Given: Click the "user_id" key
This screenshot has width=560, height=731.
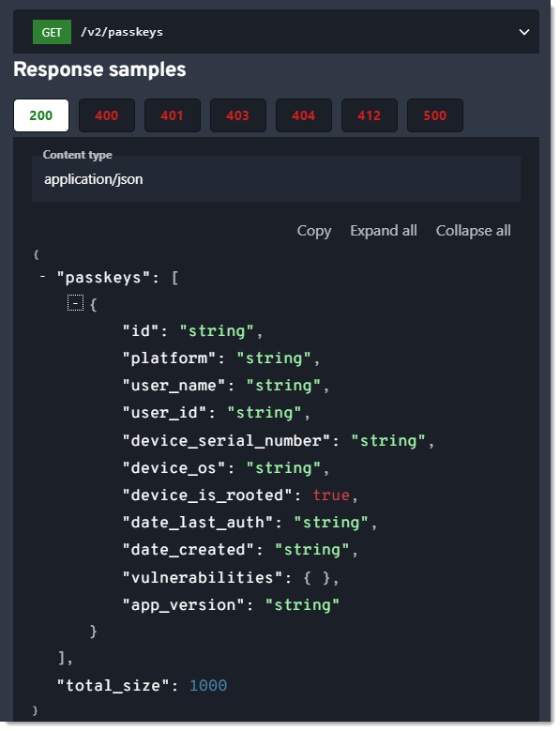Looking at the screenshot, I should (x=164, y=413).
